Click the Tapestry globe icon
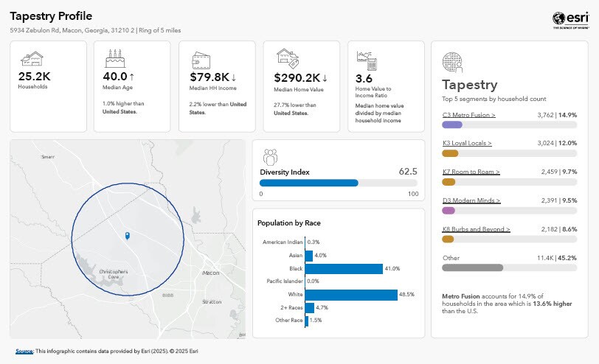The width and height of the screenshot is (599, 364). [x=452, y=62]
